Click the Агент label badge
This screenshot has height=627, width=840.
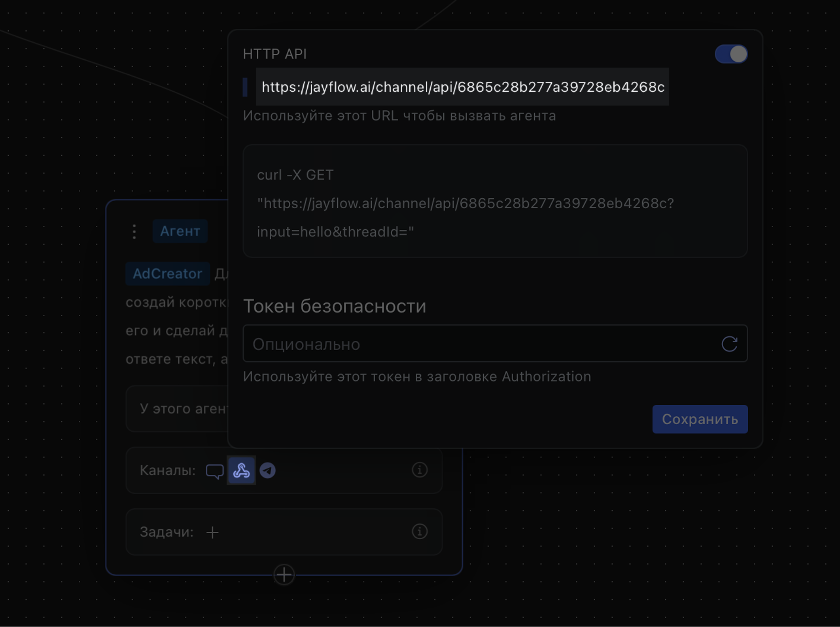coord(180,231)
